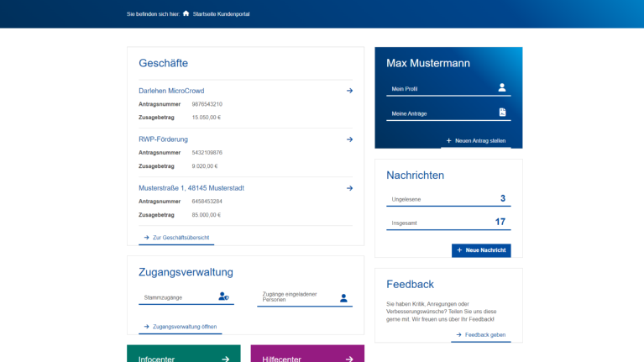Click icon for Zugänge eingeladener Personen

(x=343, y=297)
